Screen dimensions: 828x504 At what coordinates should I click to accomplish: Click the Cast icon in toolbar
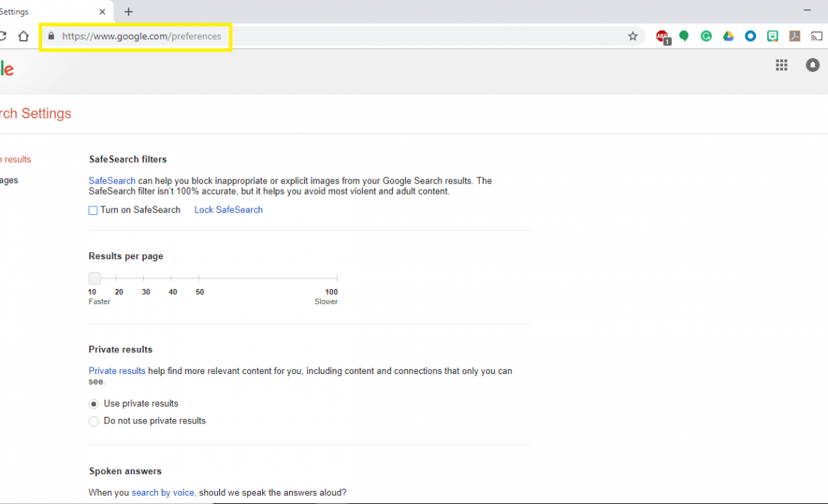click(x=816, y=36)
